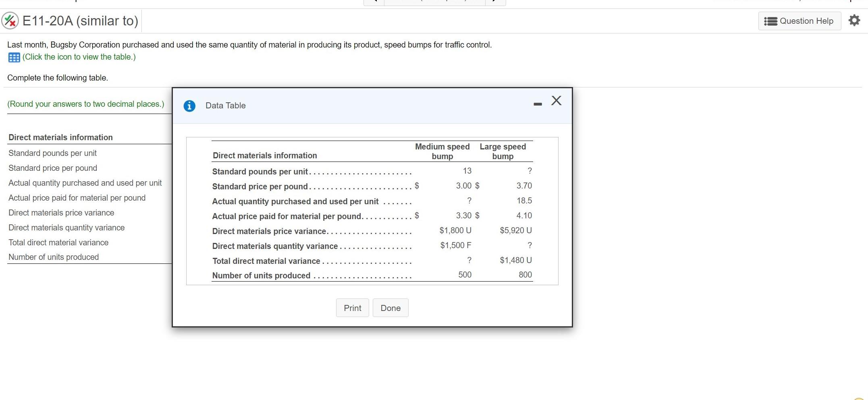Viewport: 868px width, 400px height.
Task: Click Large speed bump column header
Action: pos(503,151)
